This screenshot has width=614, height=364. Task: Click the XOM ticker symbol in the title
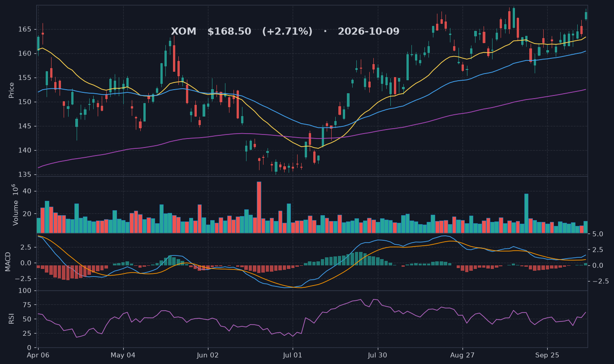(x=184, y=31)
